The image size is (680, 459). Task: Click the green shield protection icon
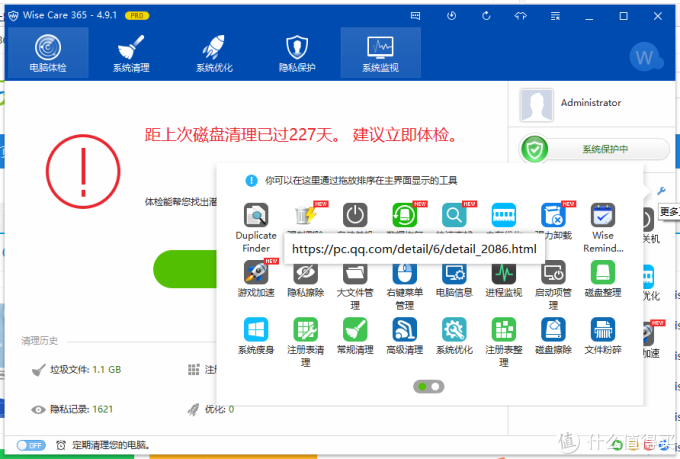coord(534,149)
